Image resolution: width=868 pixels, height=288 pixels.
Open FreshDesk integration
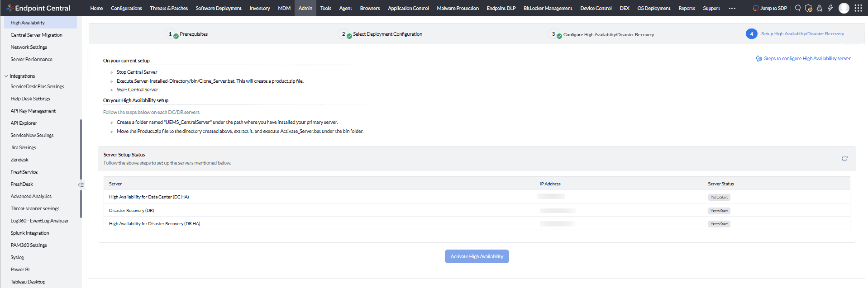click(22, 184)
